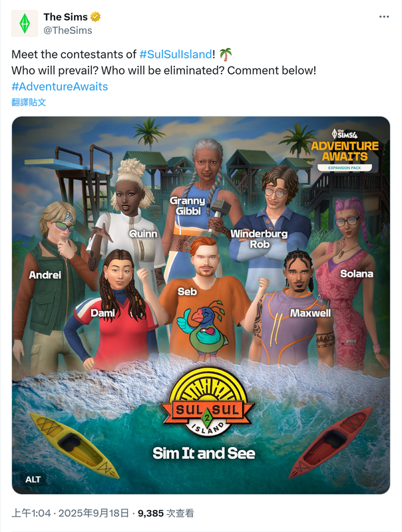
Task: Click the Winderburg Rob name label
Action: pos(259,239)
